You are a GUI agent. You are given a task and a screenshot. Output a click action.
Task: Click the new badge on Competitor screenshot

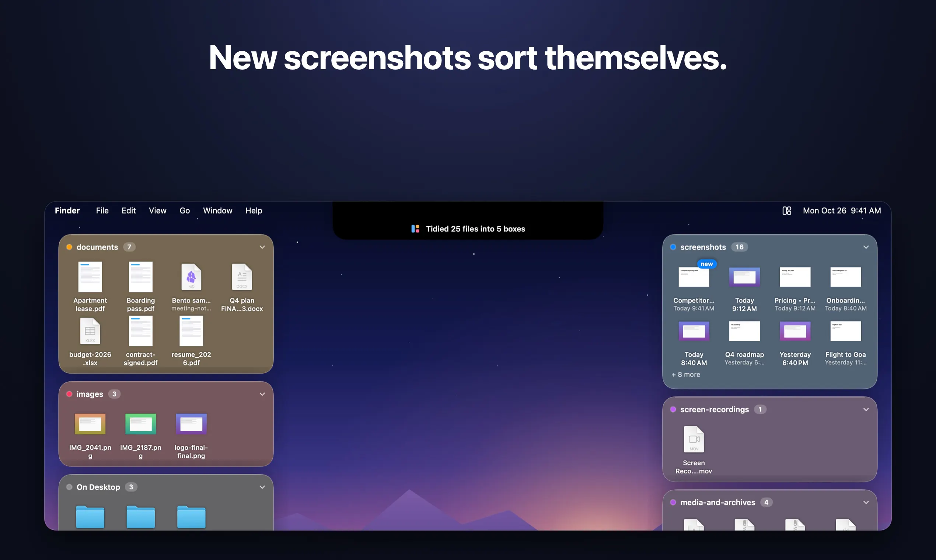pos(706,264)
